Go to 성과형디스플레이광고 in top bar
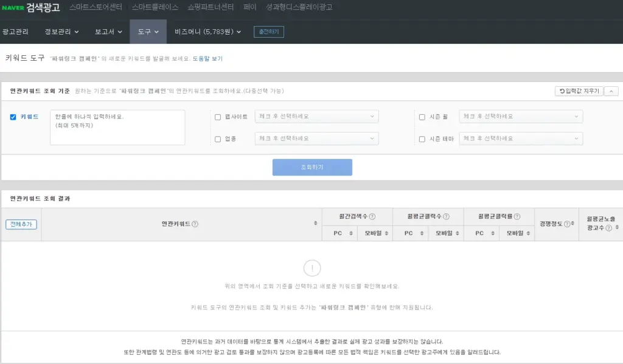Image resolution: width=623 pixels, height=364 pixels. pos(299,7)
